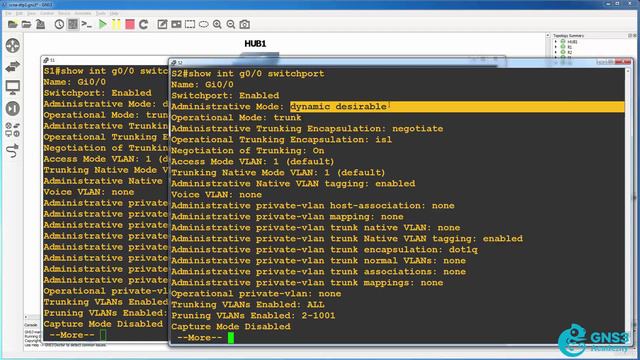This screenshot has width=640, height=360.
Task: Select the draw ellipse tool
Action: click(203, 24)
